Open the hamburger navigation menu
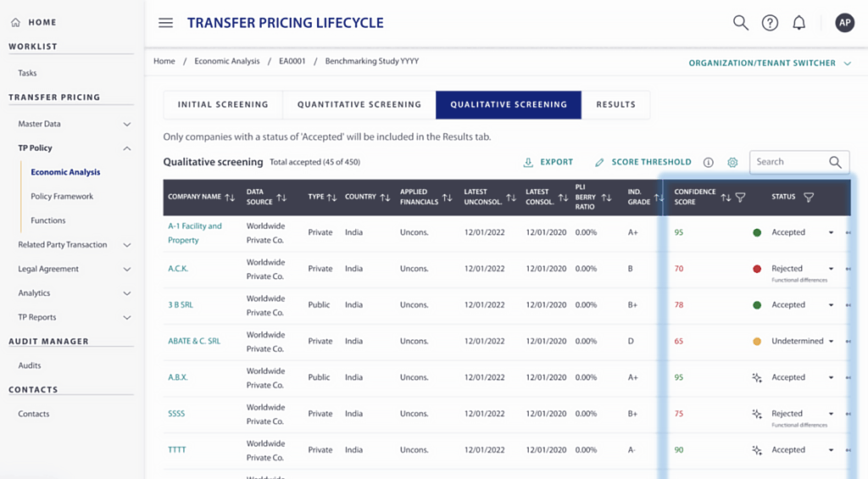Image resolution: width=868 pixels, height=479 pixels. point(165,23)
